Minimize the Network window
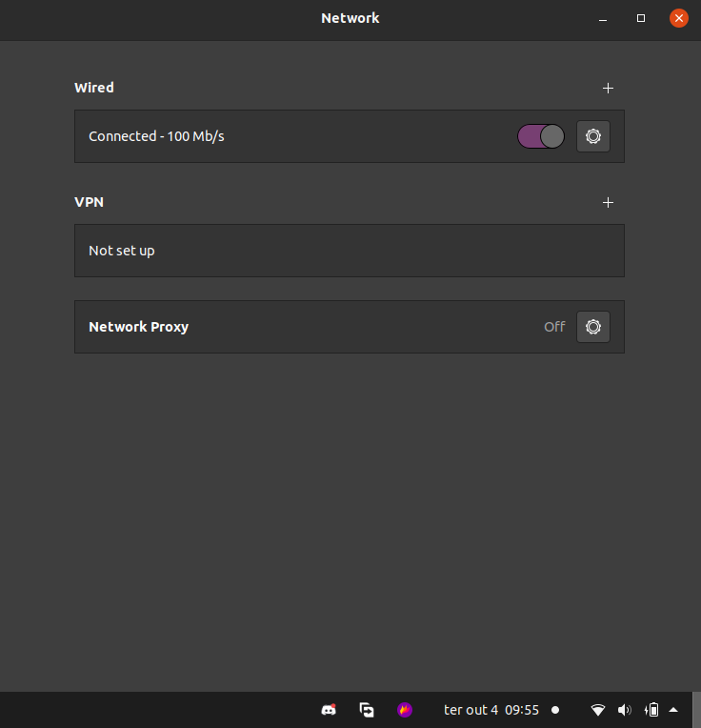 603,18
